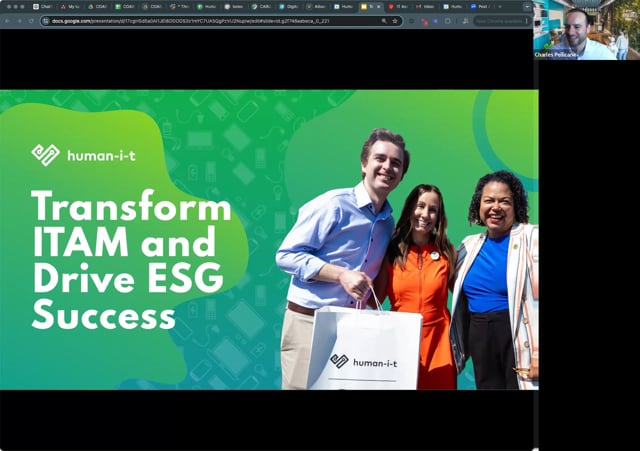
Task: Reload the Google Slides page
Action: pyautogui.click(x=31, y=21)
